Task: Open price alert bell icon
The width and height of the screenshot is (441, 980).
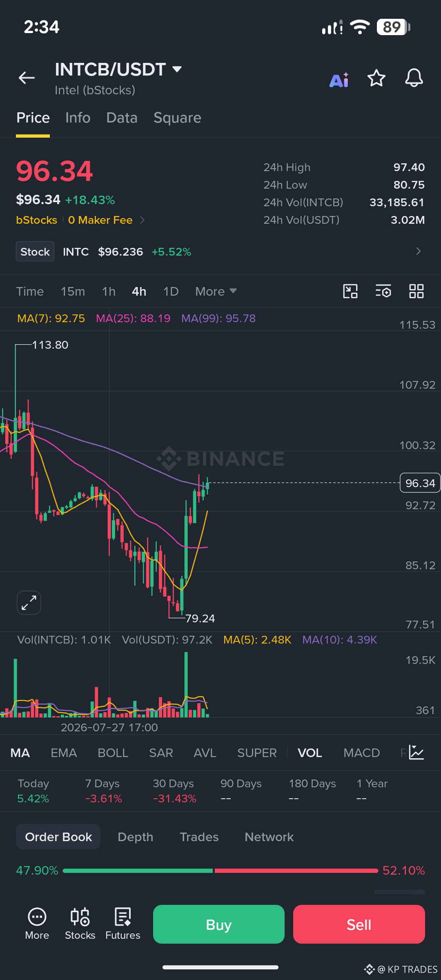Action: click(414, 78)
